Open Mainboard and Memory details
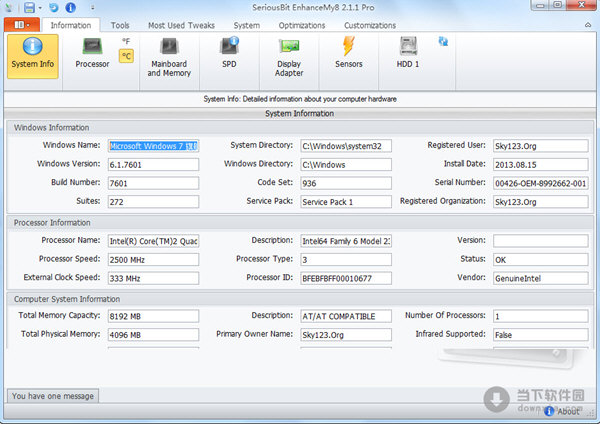The height and width of the screenshot is (424, 600). click(x=169, y=57)
